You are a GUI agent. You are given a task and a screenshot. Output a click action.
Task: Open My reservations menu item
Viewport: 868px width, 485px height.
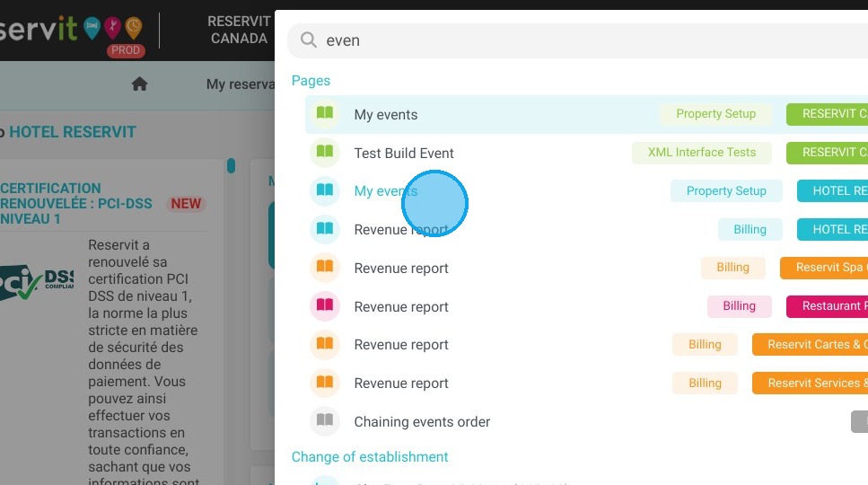click(x=241, y=84)
